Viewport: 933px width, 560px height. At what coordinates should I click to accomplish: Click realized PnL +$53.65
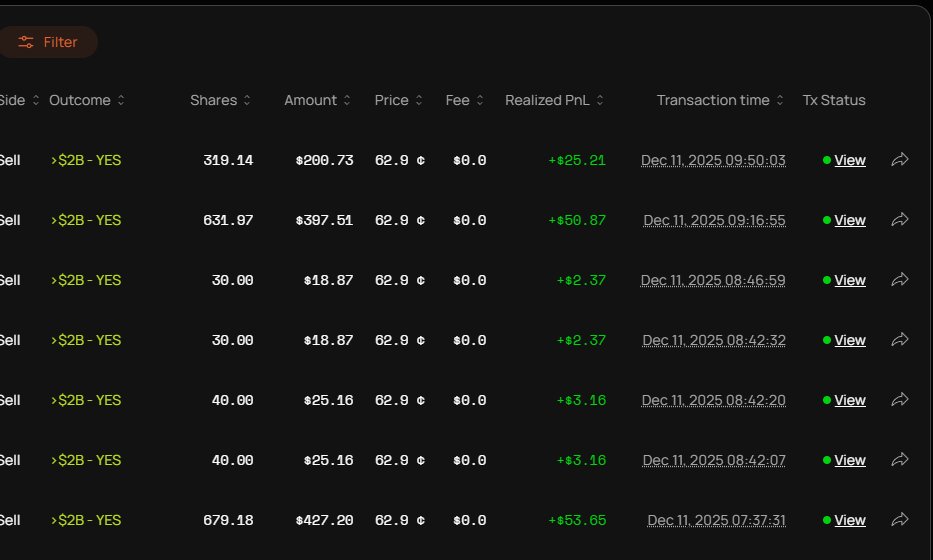[x=577, y=520]
